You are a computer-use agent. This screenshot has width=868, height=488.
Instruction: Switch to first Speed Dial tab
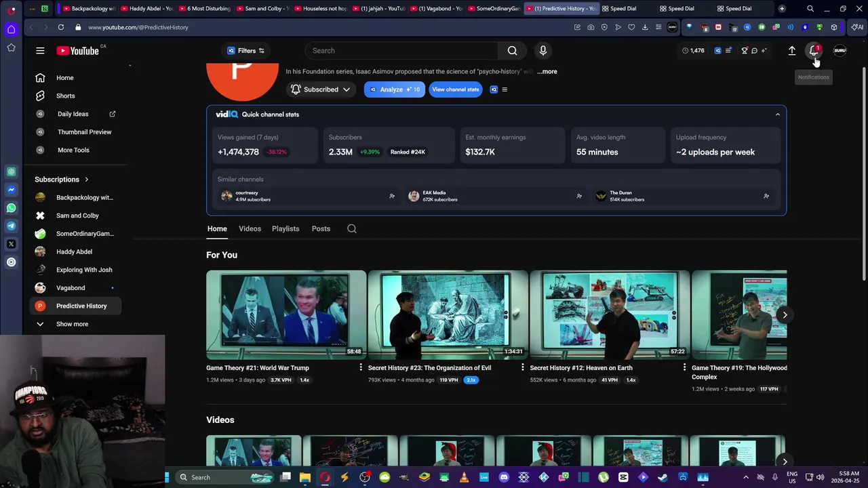(x=624, y=9)
